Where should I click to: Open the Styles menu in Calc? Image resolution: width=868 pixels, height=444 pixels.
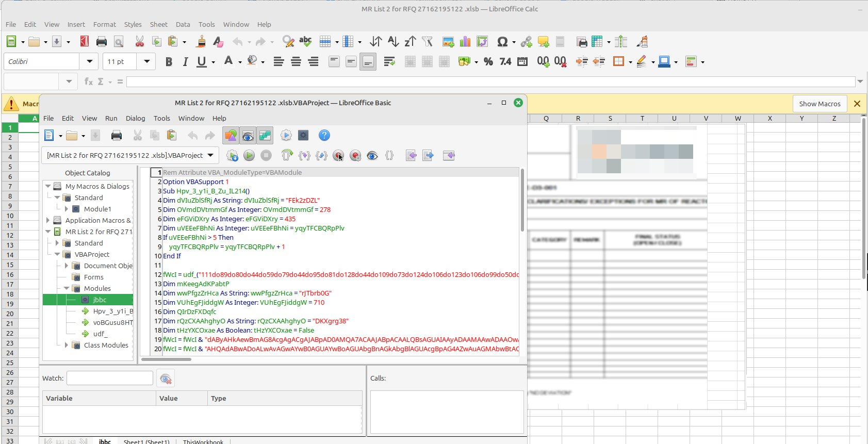pos(133,24)
